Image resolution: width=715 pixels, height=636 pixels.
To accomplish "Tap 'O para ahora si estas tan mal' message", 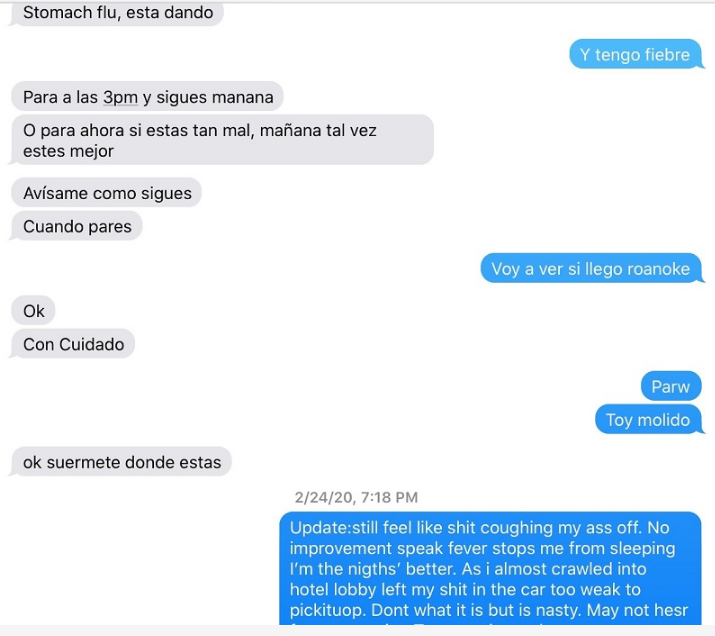I will click(x=222, y=140).
